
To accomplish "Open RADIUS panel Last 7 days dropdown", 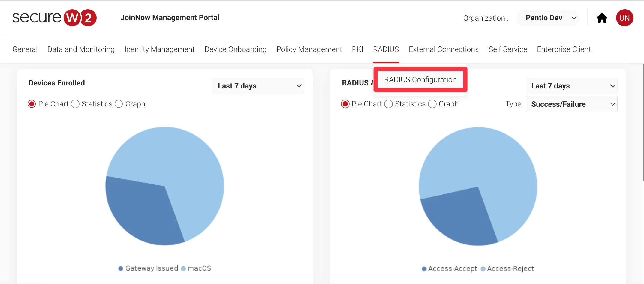I will pos(571,86).
